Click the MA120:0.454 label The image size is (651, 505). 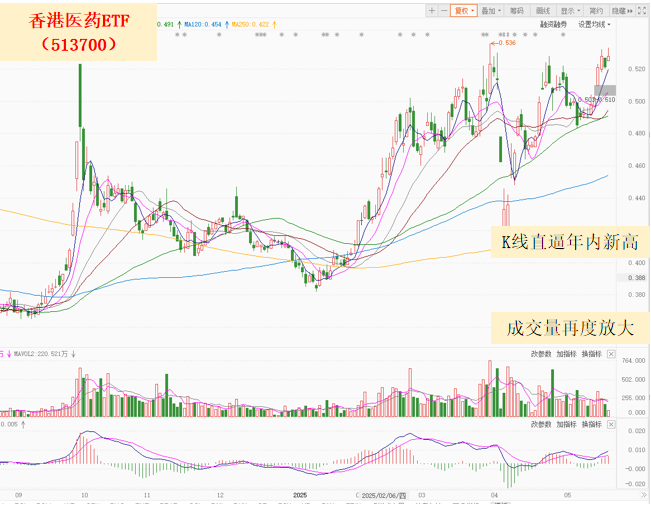tap(203, 25)
